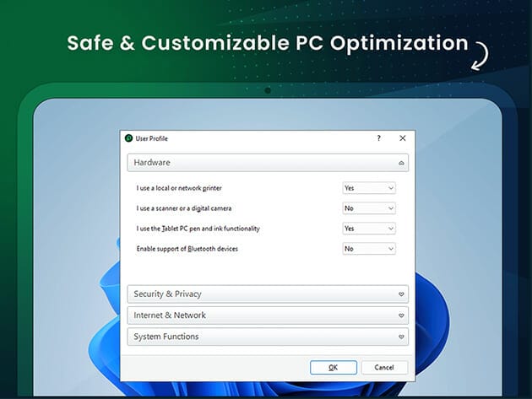The image size is (532, 399).
Task: Open the Tablet PC pen and ink dropdown
Action: click(x=369, y=229)
